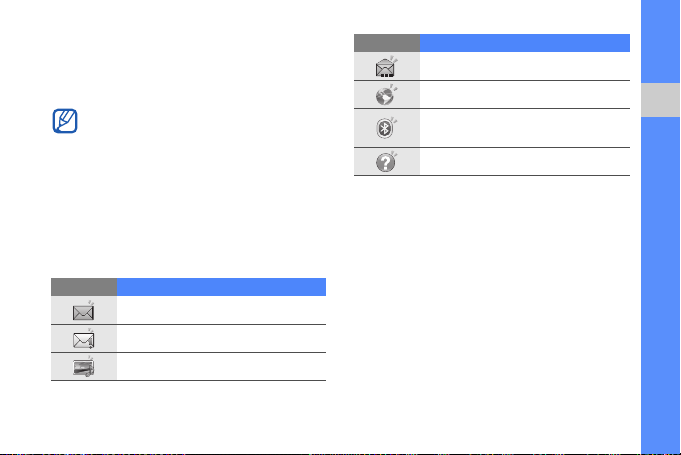Click the picture multimedia message icon

pos(83,366)
